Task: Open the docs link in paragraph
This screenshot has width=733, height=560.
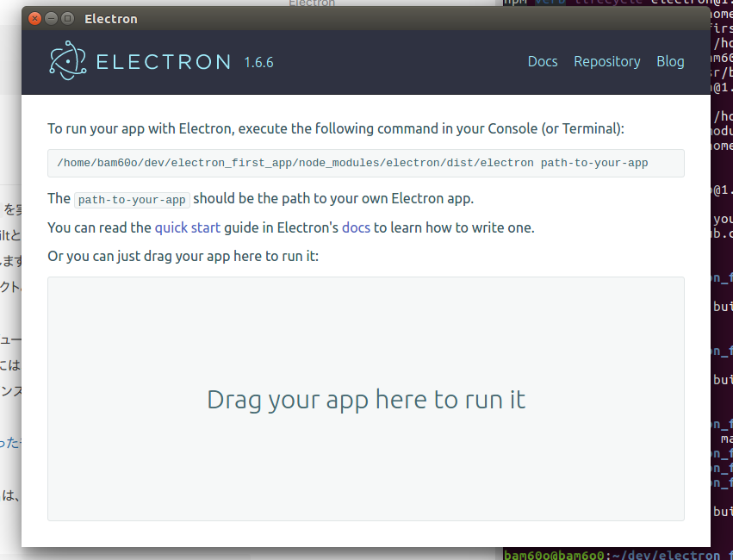Action: coord(356,227)
